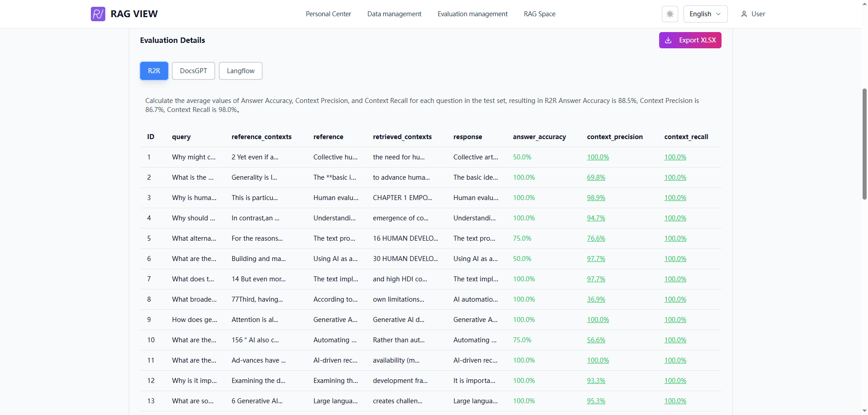Screen dimensions: 868x415
Task: Switch to the DocsGPT tab
Action: [x=193, y=71]
